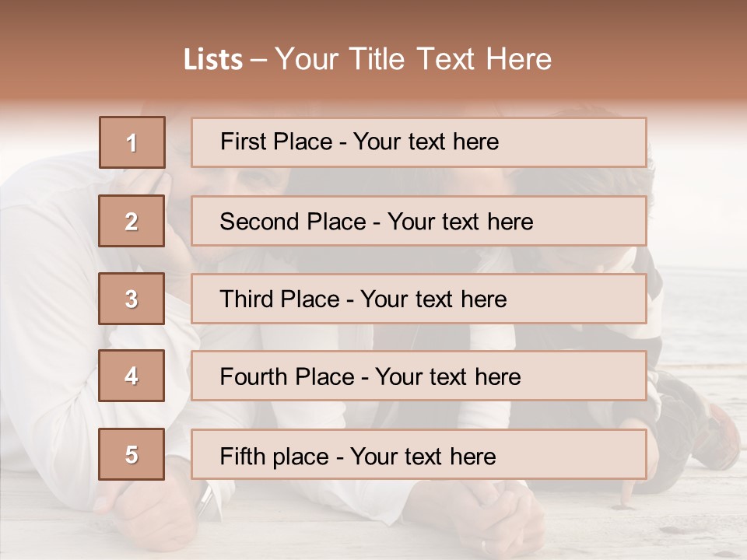Image resolution: width=747 pixels, height=560 pixels.
Task: Click the "Your Title Text Here" portion of title
Action: point(413,59)
